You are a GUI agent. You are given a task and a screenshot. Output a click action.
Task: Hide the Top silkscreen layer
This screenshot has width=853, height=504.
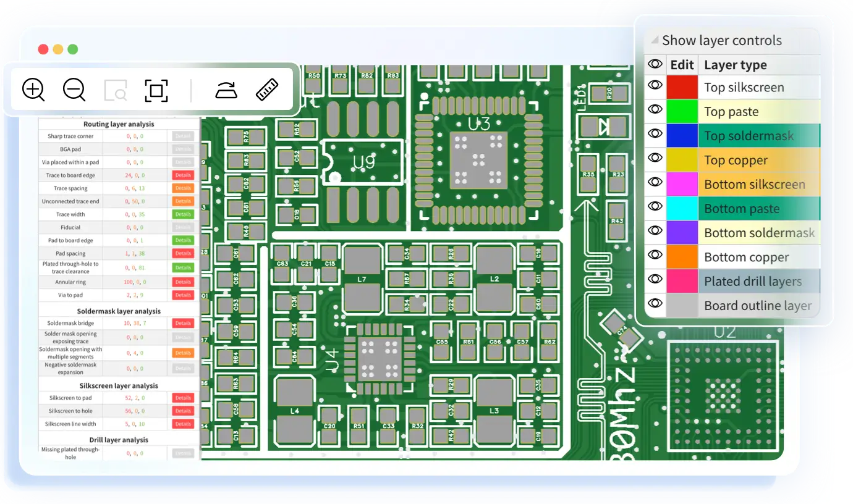coord(655,87)
